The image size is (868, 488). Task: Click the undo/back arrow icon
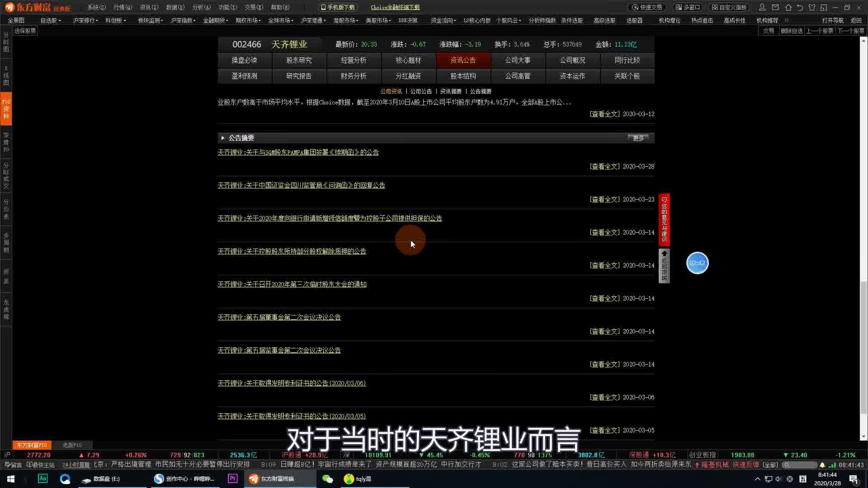coord(800,7)
